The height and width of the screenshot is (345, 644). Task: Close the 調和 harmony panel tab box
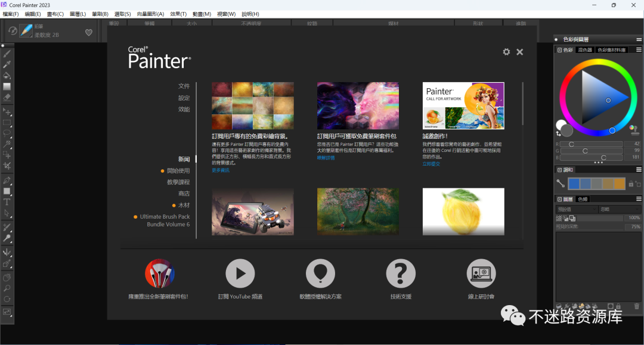559,169
